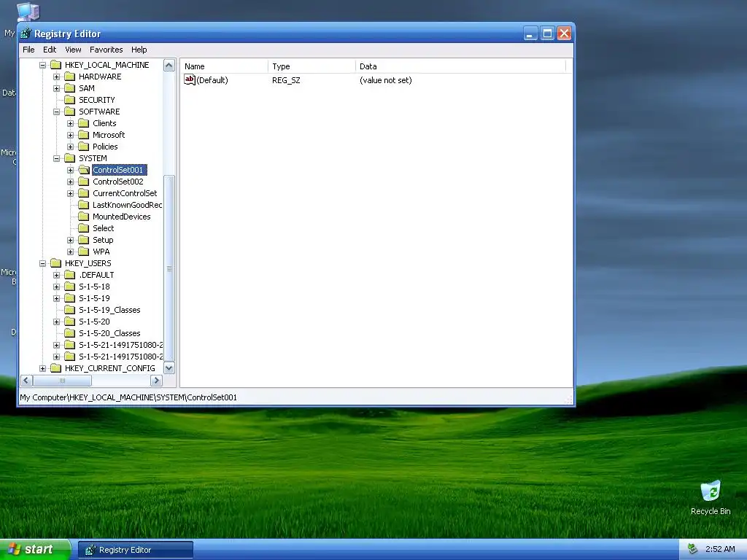Click the S-1-5-20_Classes folder icon
747x560 pixels.
[69, 332]
